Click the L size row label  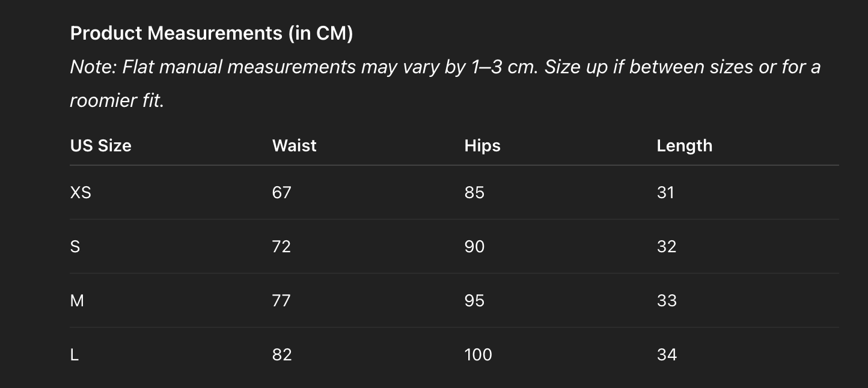[75, 354]
